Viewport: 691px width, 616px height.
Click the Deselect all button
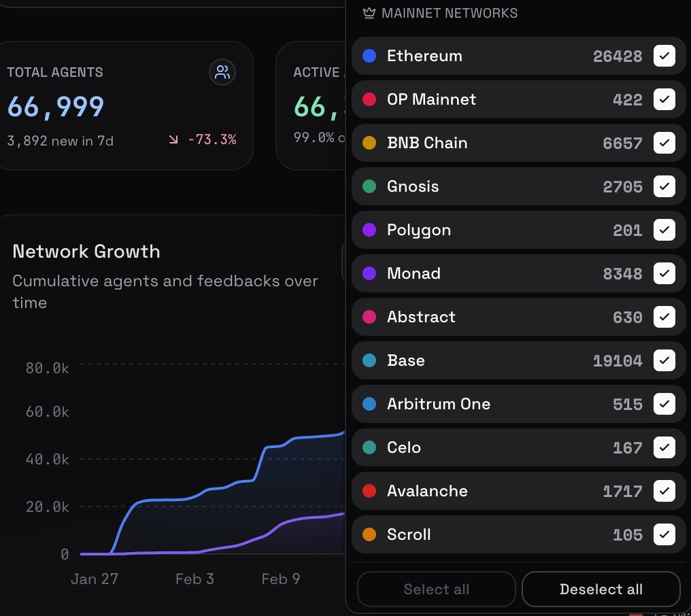[601, 589]
